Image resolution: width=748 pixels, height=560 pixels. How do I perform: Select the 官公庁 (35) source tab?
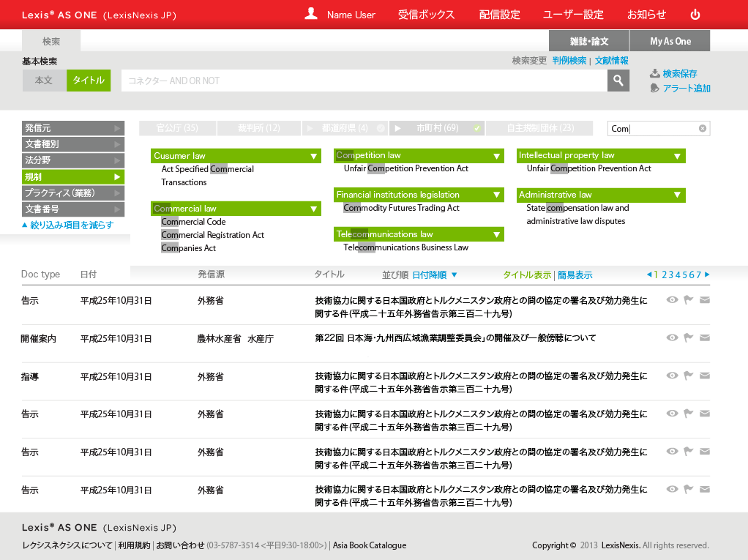177,128
